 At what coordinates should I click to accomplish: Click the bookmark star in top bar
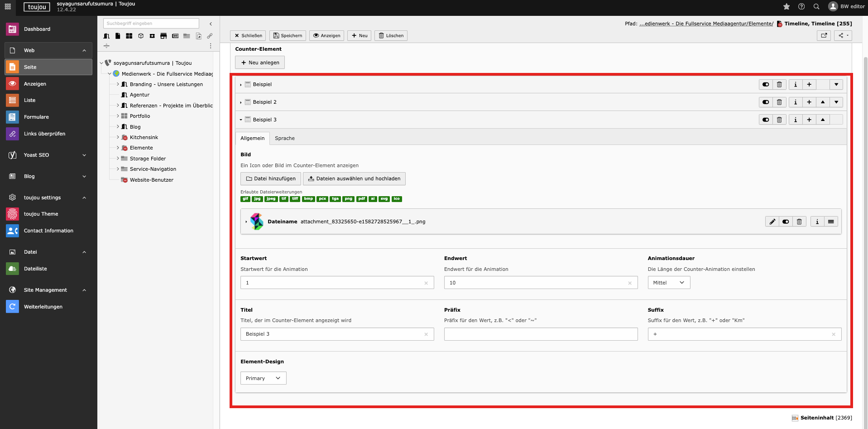(786, 6)
